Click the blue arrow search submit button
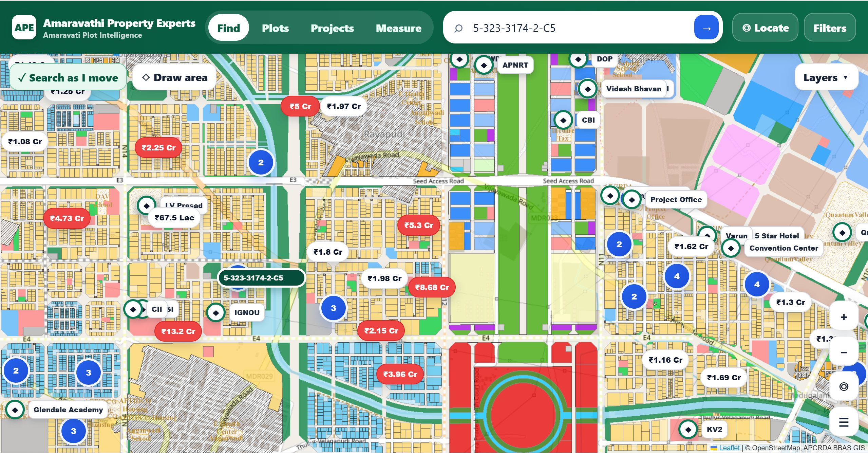The width and height of the screenshot is (868, 453). point(706,28)
